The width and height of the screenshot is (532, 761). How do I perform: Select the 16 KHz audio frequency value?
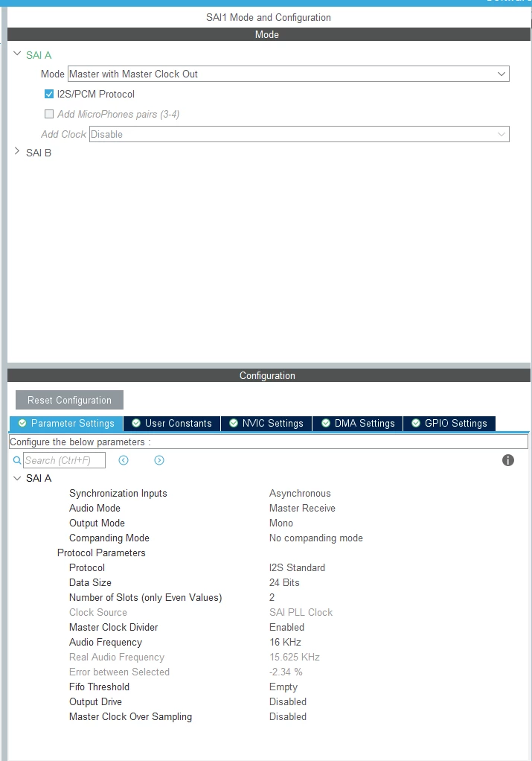285,642
